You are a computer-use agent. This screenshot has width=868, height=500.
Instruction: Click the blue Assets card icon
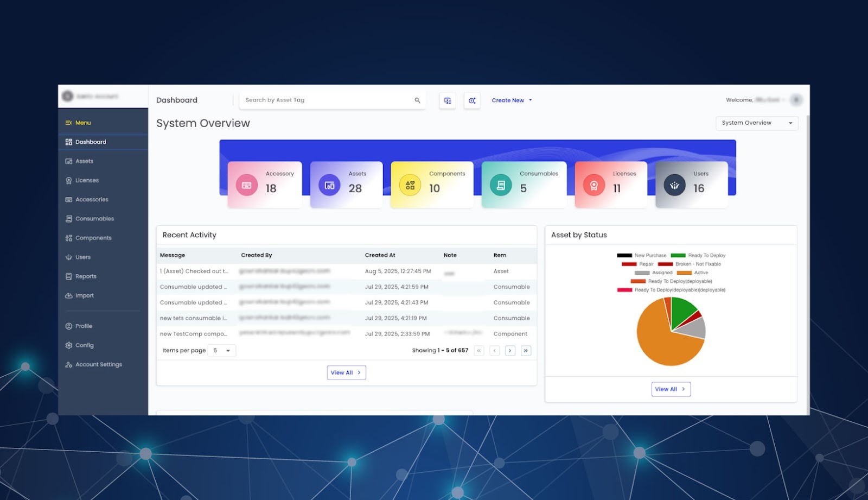329,185
